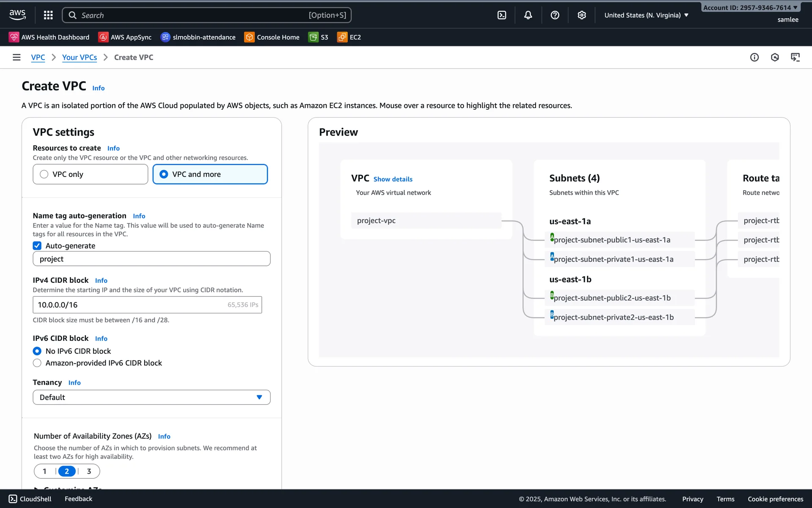The image size is (812, 508).
Task: Launch CloudShell from the top bar icon
Action: pos(502,15)
